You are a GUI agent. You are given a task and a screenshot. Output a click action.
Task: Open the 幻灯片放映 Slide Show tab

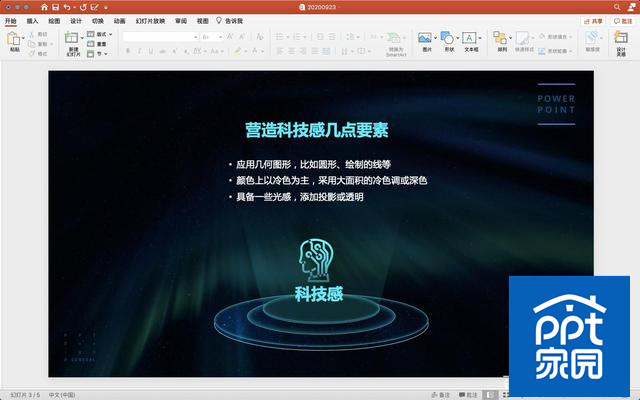click(x=150, y=21)
